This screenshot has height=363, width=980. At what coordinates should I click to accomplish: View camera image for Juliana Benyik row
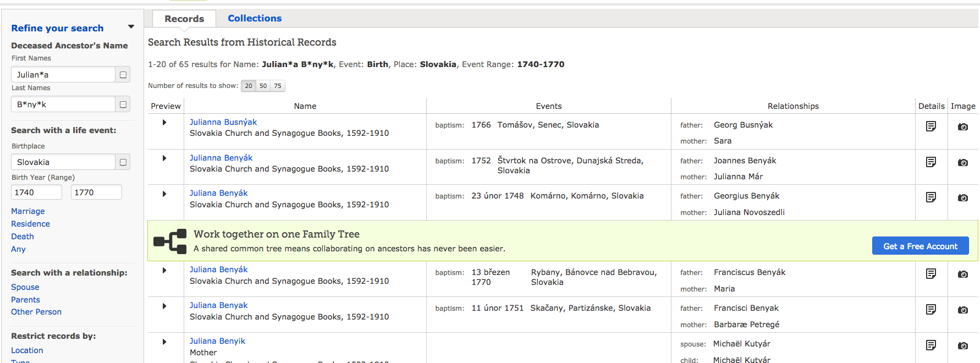pyautogui.click(x=962, y=346)
